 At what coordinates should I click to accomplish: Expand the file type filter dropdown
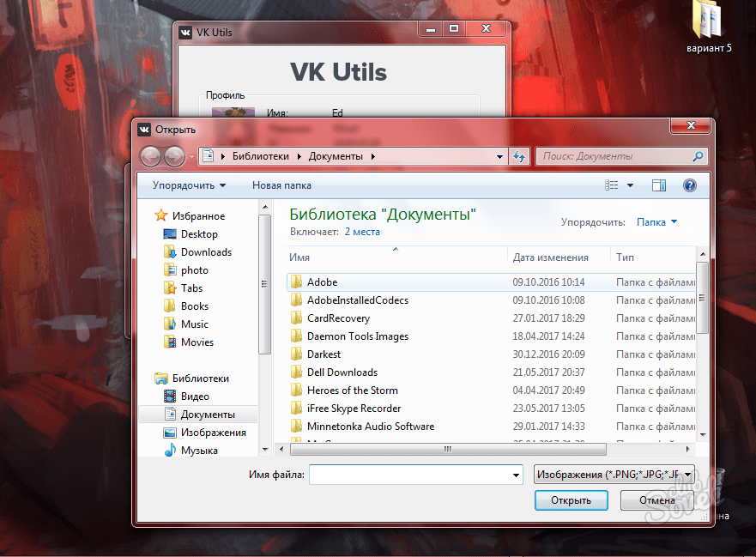[688, 475]
